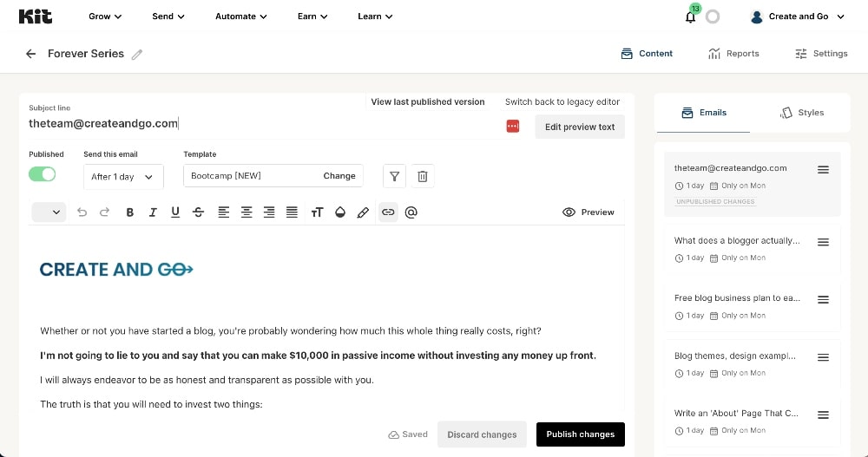Open the Reports tab

point(733,54)
